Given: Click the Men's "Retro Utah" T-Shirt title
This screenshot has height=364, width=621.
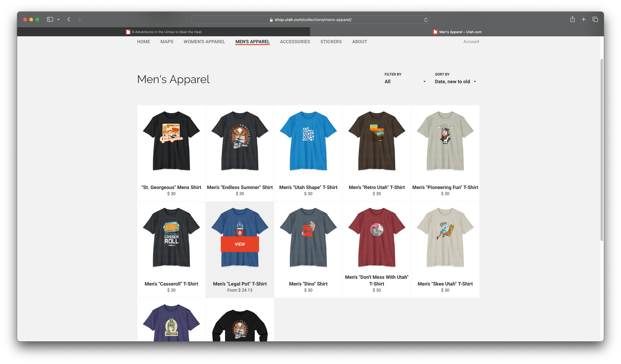Looking at the screenshot, I should [x=376, y=187].
